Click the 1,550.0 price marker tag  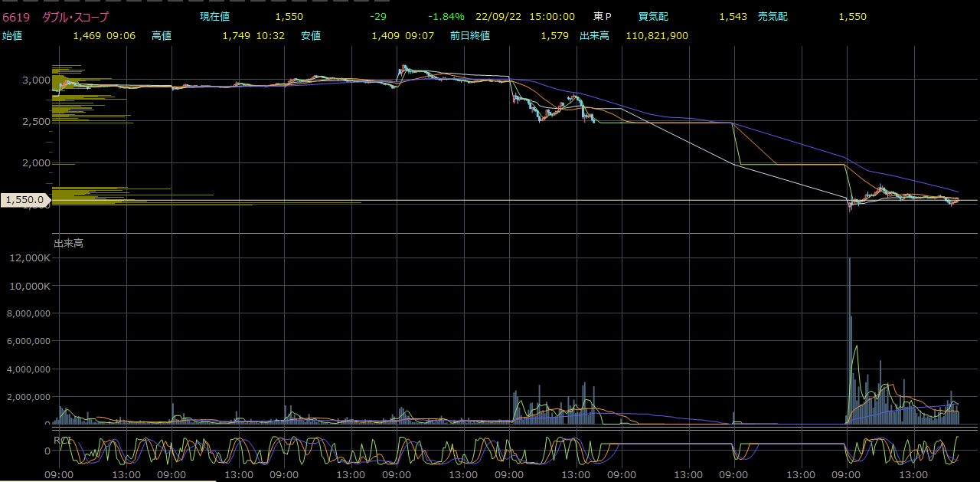[x=24, y=200]
